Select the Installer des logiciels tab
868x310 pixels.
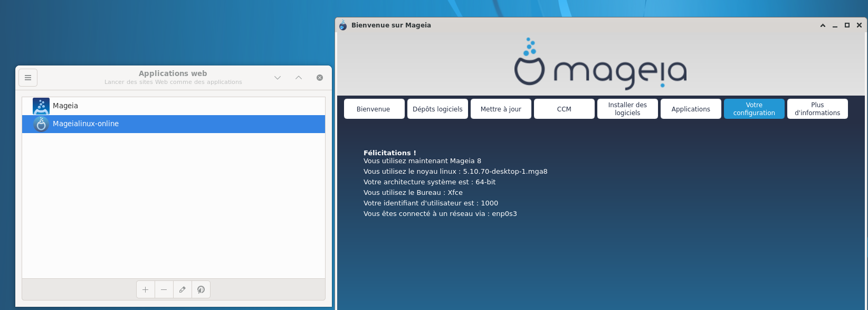click(x=627, y=109)
